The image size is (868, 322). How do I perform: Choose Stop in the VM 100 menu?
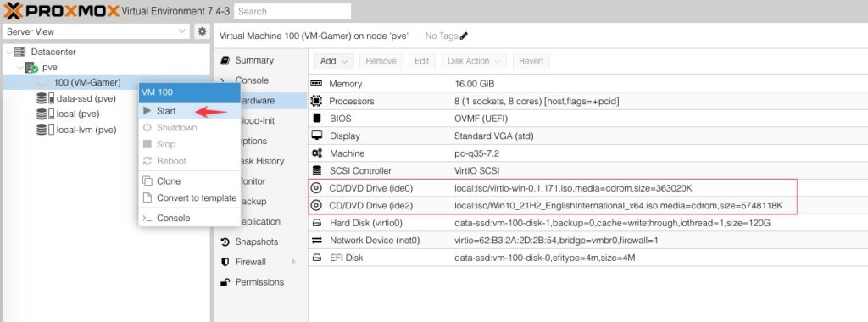[189, 144]
